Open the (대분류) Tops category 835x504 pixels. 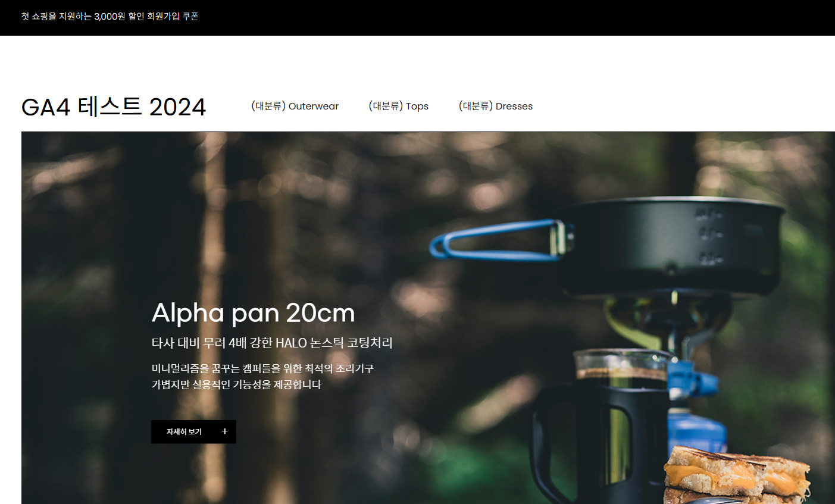398,106
